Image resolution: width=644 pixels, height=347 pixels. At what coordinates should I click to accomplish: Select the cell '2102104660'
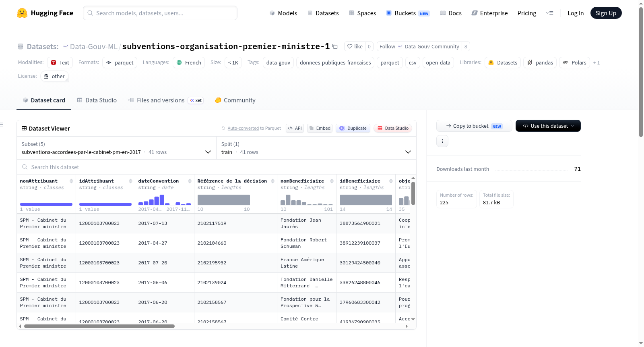click(235, 243)
